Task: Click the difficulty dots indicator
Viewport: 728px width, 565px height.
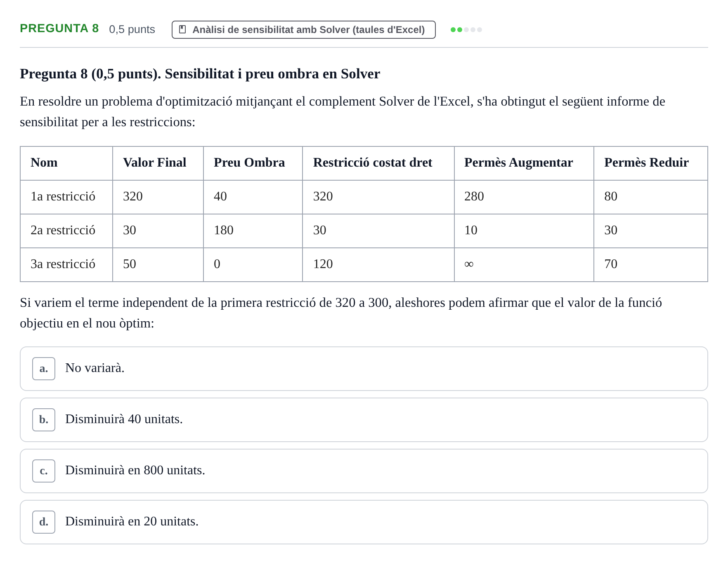Action: (x=466, y=30)
